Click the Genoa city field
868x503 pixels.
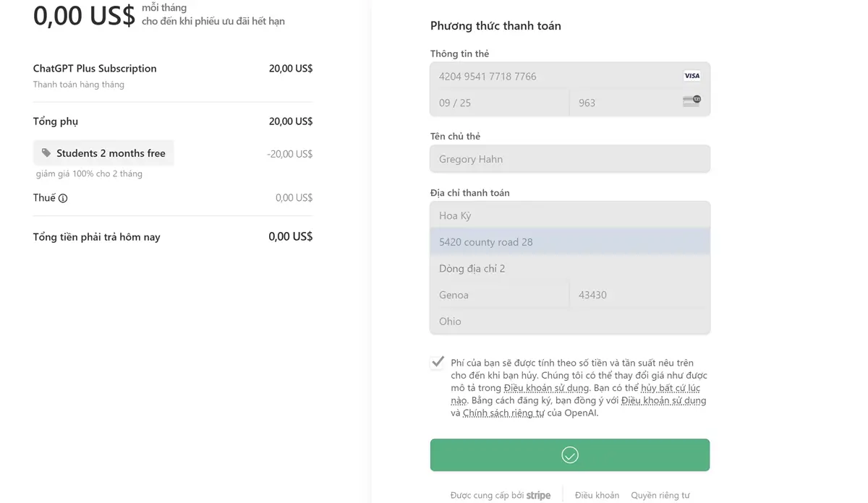[x=500, y=295]
